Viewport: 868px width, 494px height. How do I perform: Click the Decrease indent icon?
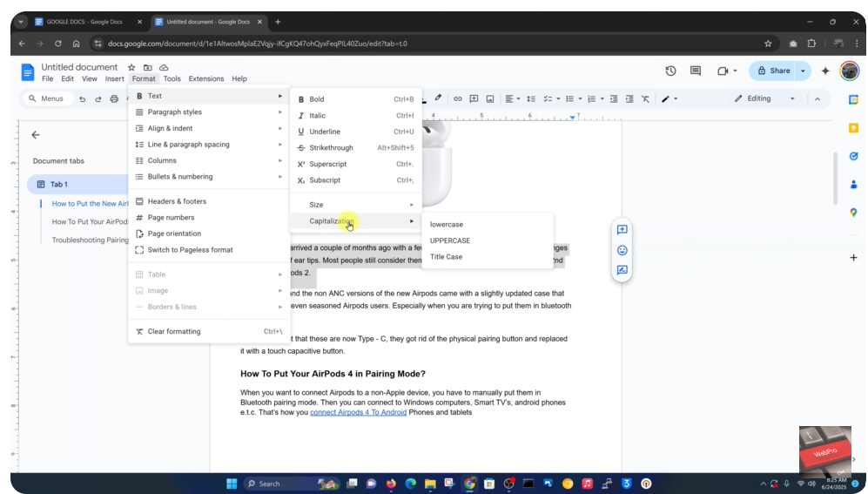pos(614,98)
